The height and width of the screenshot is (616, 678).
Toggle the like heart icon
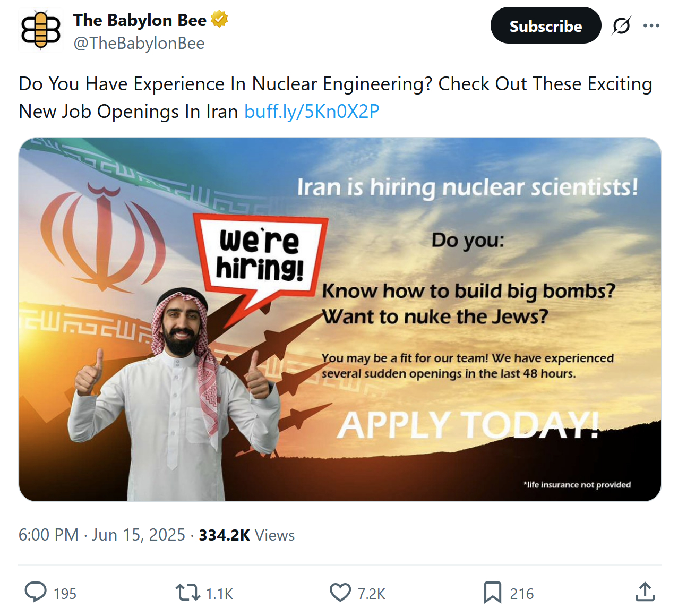[340, 592]
